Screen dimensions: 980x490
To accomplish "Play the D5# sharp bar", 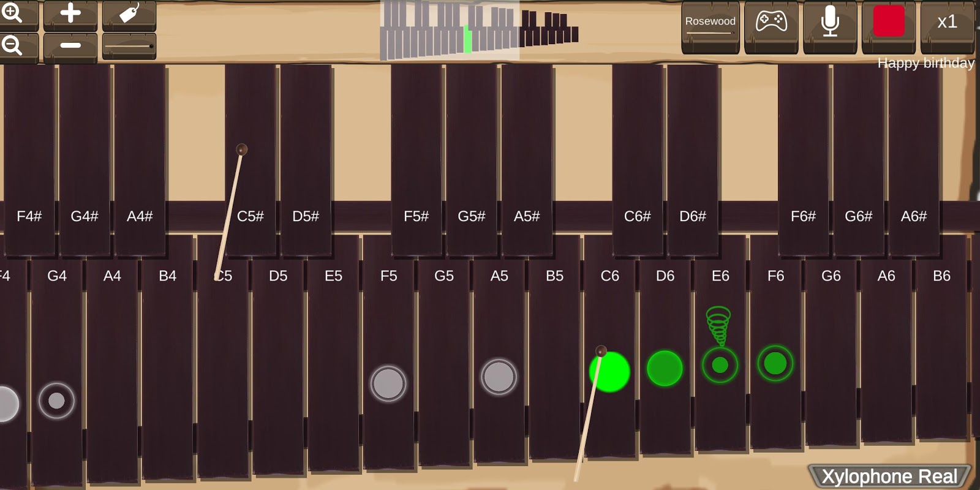I will pyautogui.click(x=306, y=159).
